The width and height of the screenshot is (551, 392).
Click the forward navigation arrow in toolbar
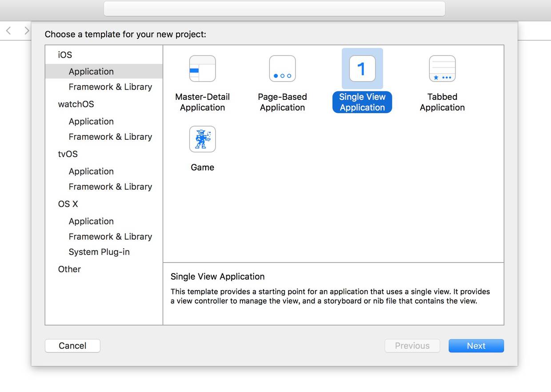[27, 31]
